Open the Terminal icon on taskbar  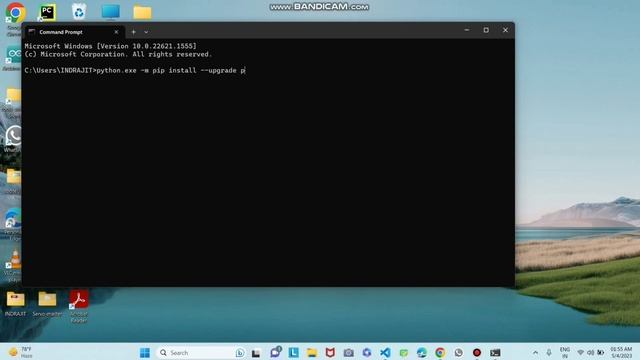(x=495, y=353)
